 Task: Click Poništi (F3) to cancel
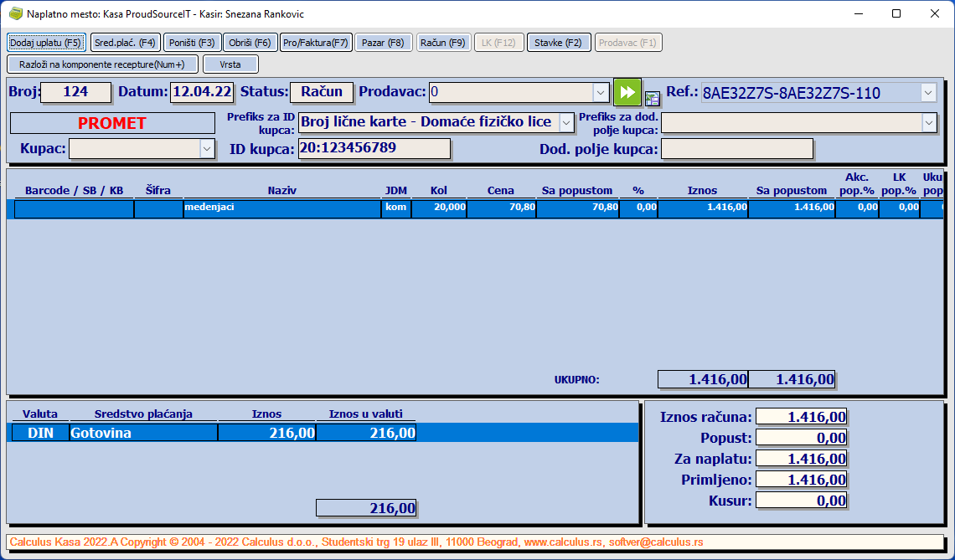click(x=190, y=43)
